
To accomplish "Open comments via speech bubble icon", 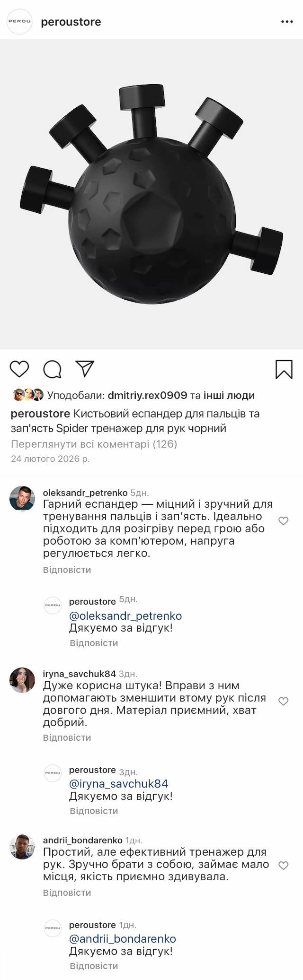I will click(52, 369).
